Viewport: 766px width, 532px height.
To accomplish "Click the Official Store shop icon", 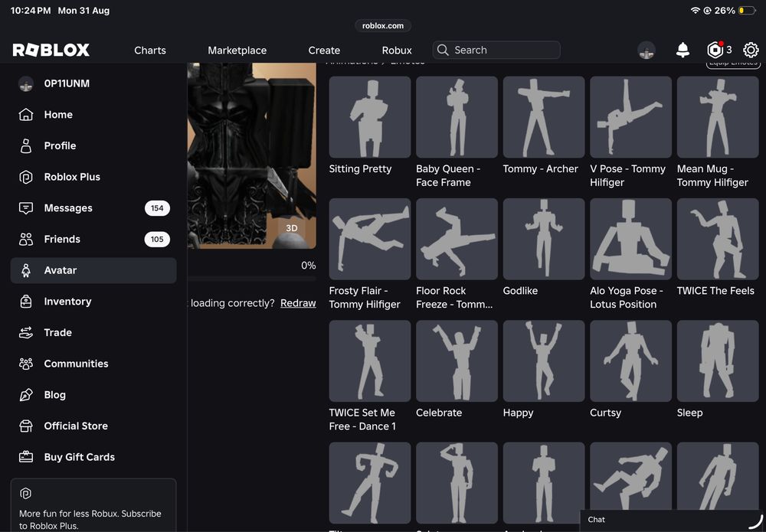I will click(x=26, y=426).
